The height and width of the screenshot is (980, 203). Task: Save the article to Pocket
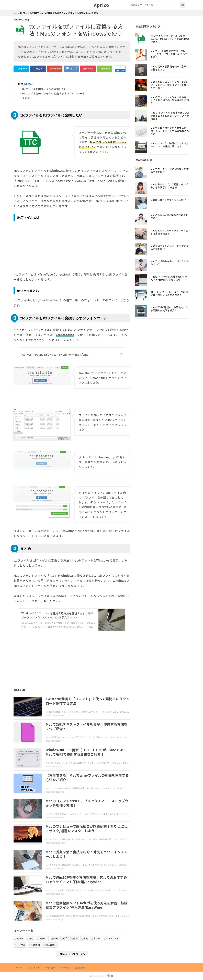(88, 69)
